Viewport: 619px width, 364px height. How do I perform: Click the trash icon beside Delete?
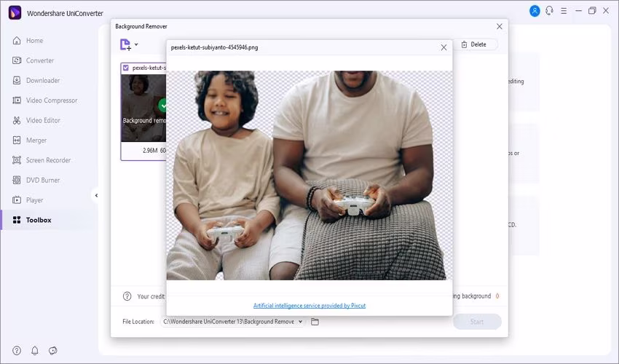465,44
